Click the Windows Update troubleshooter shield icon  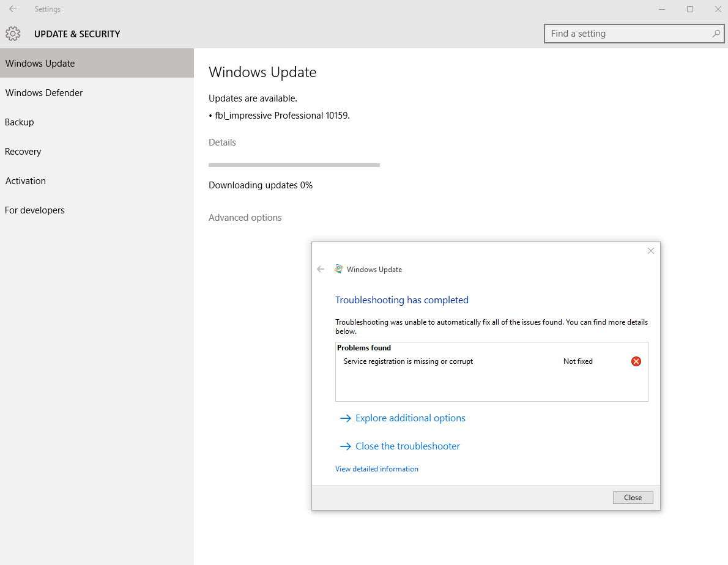click(x=339, y=269)
